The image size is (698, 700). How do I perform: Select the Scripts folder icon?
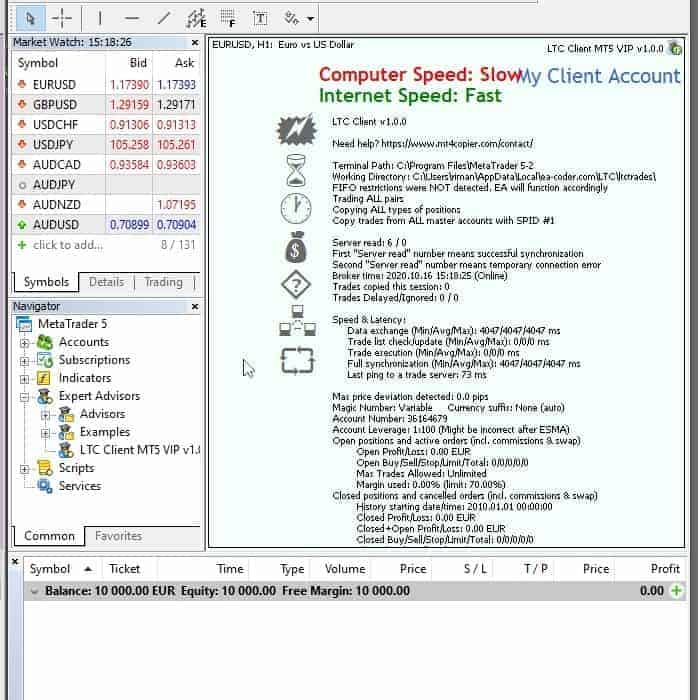click(x=45, y=468)
